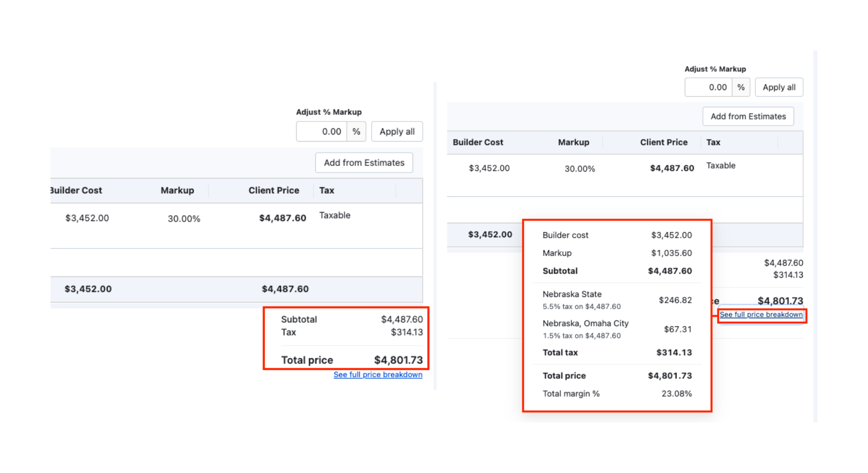
Task: Click the Builder cost $3,452.00 in the breakdown
Action: pyautogui.click(x=671, y=235)
